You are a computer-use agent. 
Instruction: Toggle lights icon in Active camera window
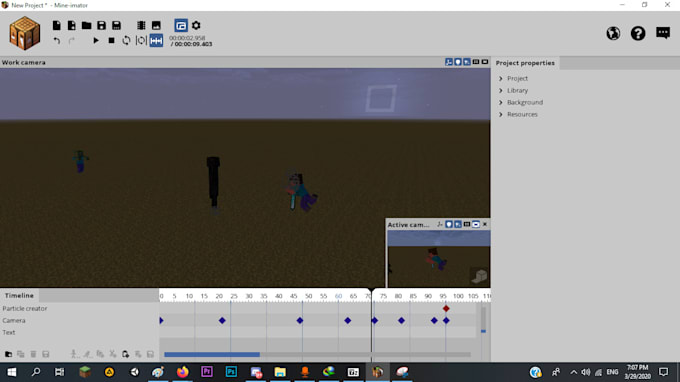(449, 224)
